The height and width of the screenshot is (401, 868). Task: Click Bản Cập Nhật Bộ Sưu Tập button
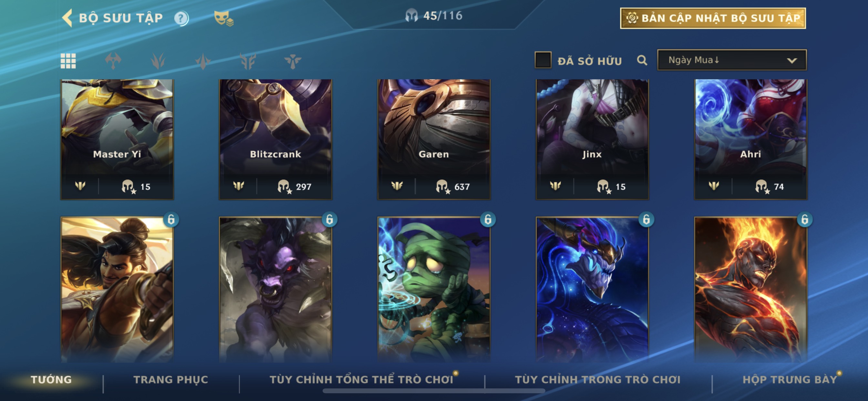click(x=713, y=18)
